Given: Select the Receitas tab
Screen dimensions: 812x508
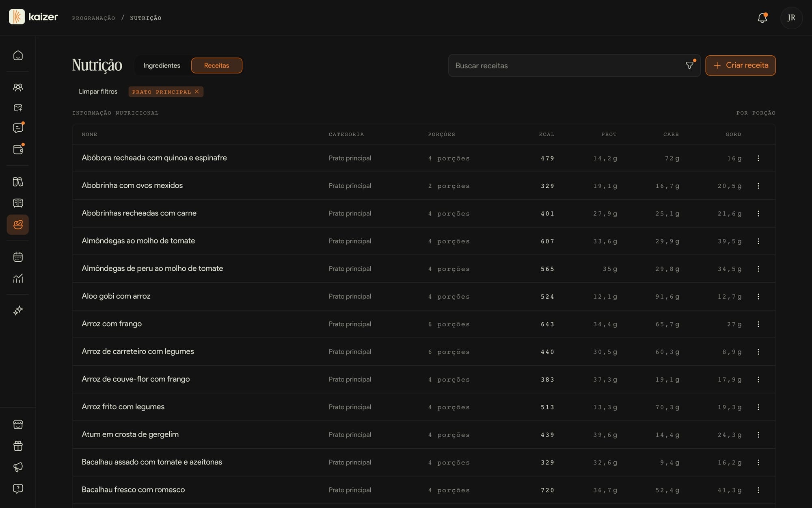Looking at the screenshot, I should click(216, 65).
